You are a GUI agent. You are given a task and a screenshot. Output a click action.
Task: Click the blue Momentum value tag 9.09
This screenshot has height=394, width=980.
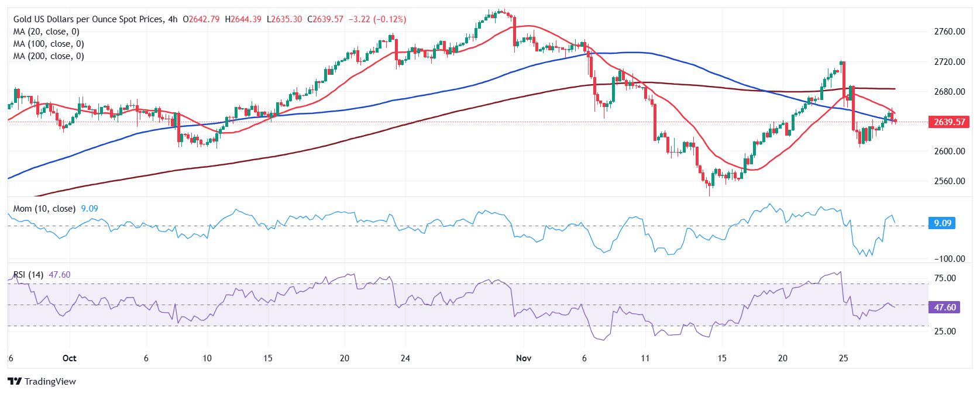pyautogui.click(x=942, y=223)
